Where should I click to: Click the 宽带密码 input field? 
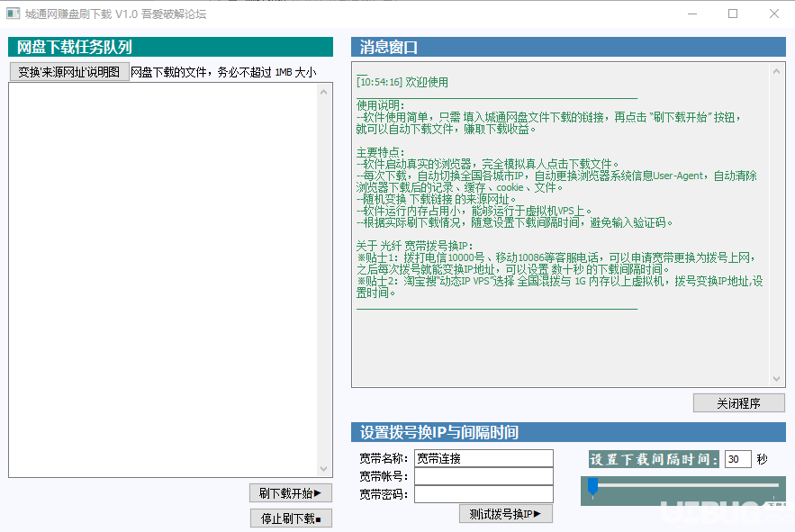(483, 494)
